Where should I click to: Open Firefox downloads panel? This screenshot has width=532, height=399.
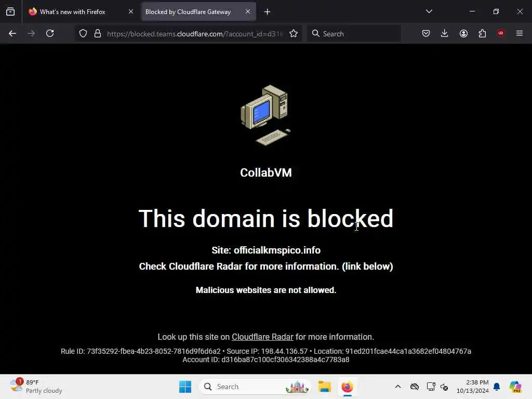445,33
